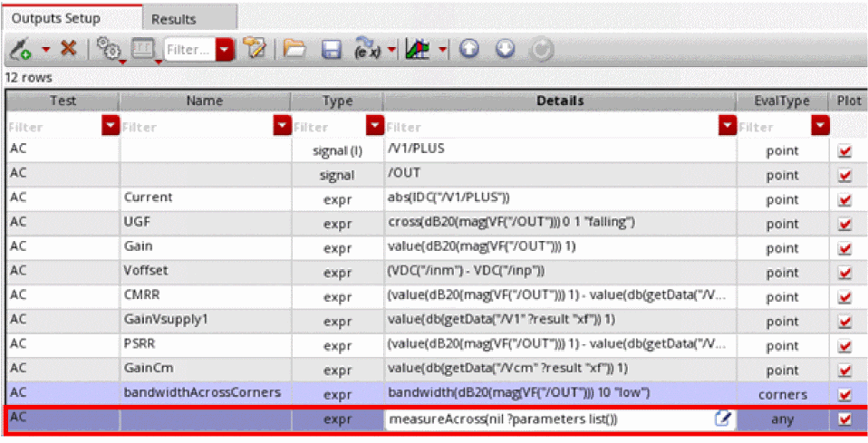This screenshot has height=443, width=868.
Task: Click the cross(dB20 UGF details cell
Action: click(x=560, y=223)
